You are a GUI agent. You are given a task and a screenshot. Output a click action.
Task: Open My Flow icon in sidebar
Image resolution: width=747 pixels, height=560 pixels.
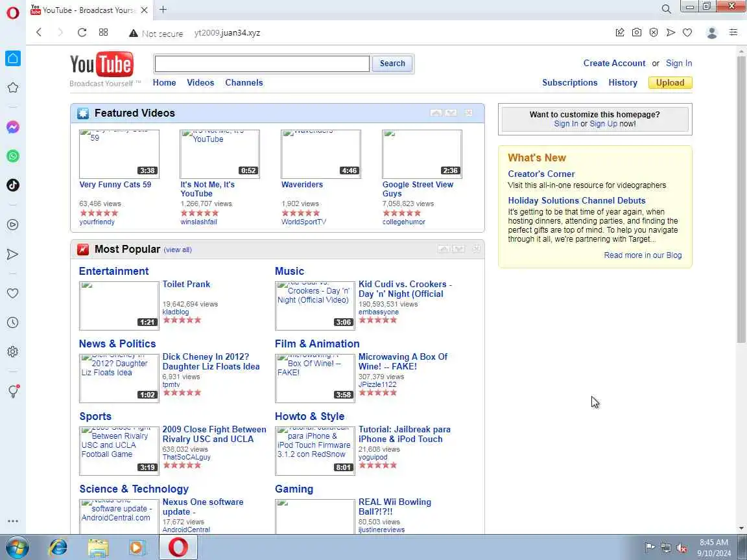coord(13,254)
